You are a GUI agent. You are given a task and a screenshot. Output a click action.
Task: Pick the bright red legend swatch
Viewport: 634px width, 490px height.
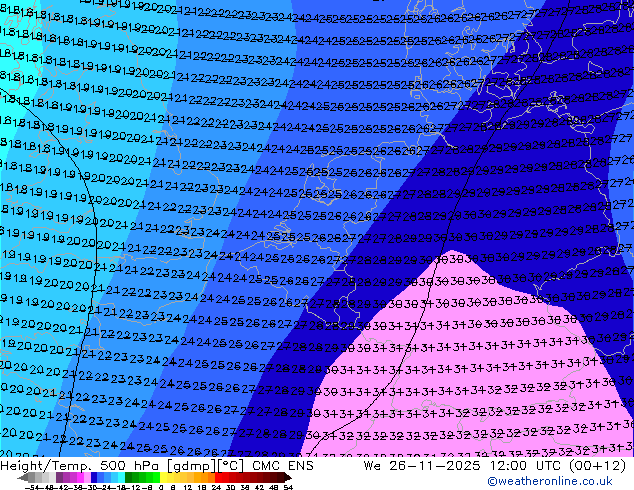tap(218, 477)
